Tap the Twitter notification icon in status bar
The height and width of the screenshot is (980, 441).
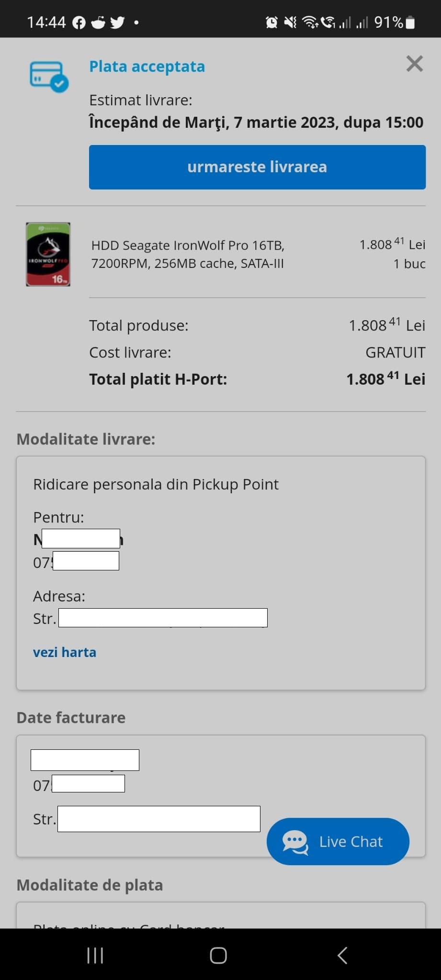coord(117,22)
